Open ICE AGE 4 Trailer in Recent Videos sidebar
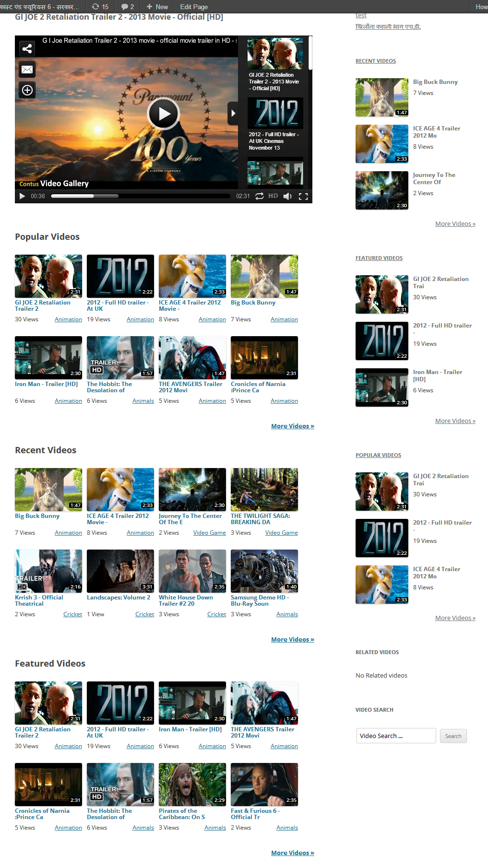The height and width of the screenshot is (868, 488). 382,144
